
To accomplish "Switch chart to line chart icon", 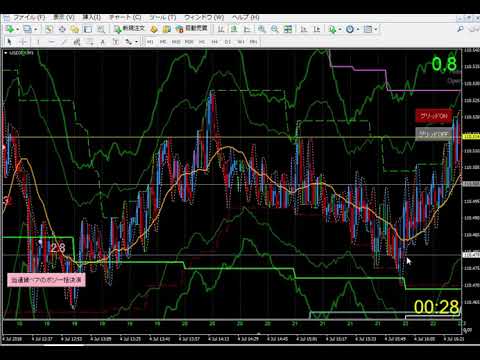I will click(247, 29).
